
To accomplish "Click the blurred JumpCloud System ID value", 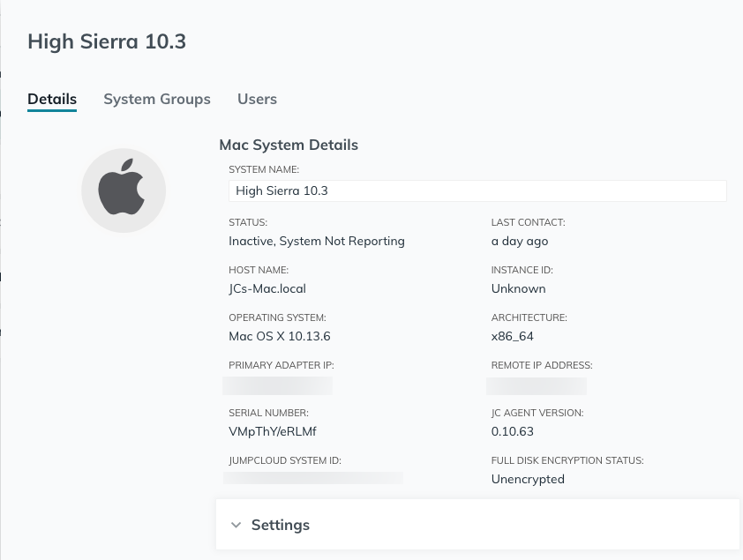I will tap(313, 478).
